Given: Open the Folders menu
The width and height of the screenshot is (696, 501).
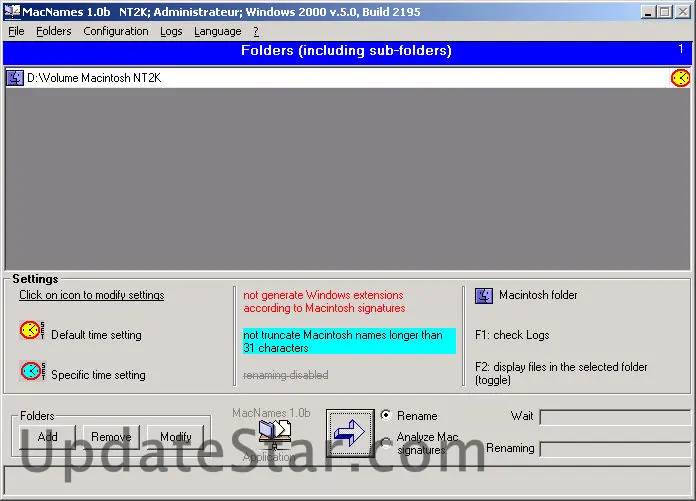Looking at the screenshot, I should click(54, 32).
